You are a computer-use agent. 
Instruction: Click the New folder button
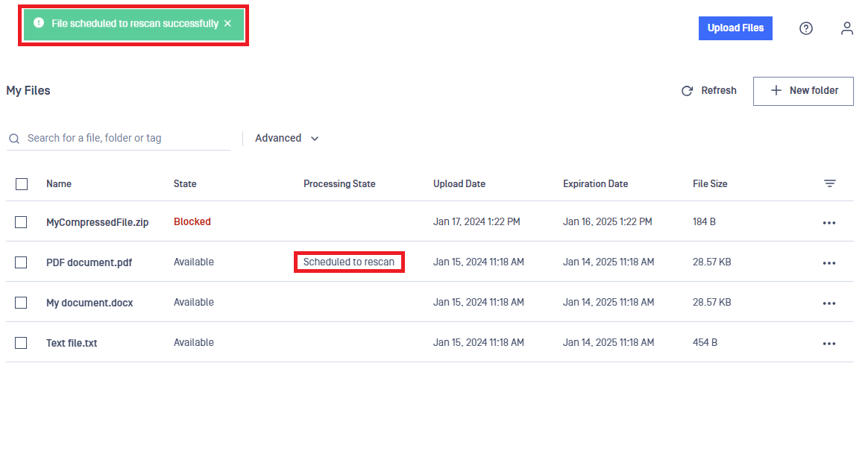pyautogui.click(x=803, y=91)
